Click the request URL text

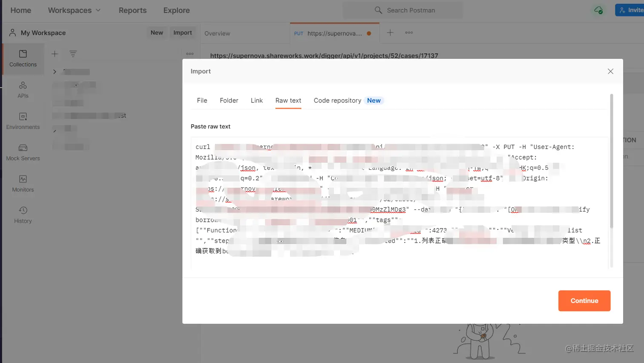point(324,55)
